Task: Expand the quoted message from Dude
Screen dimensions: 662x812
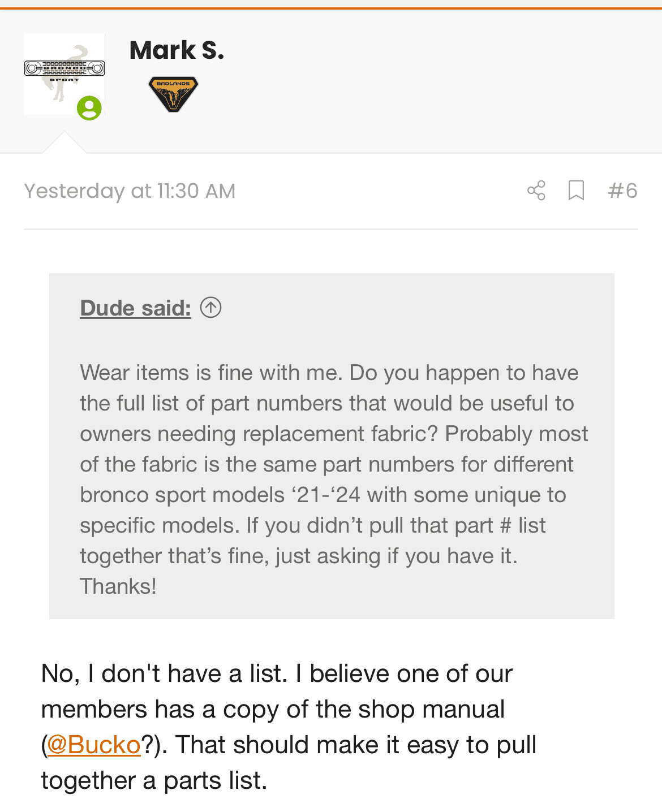Action: (332, 481)
